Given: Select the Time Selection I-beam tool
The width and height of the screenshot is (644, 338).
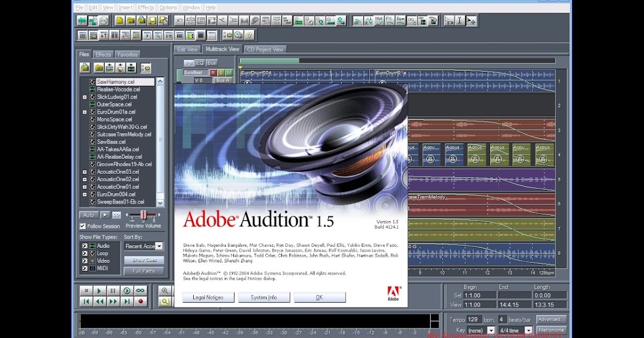Looking at the screenshot, I should (460, 20).
